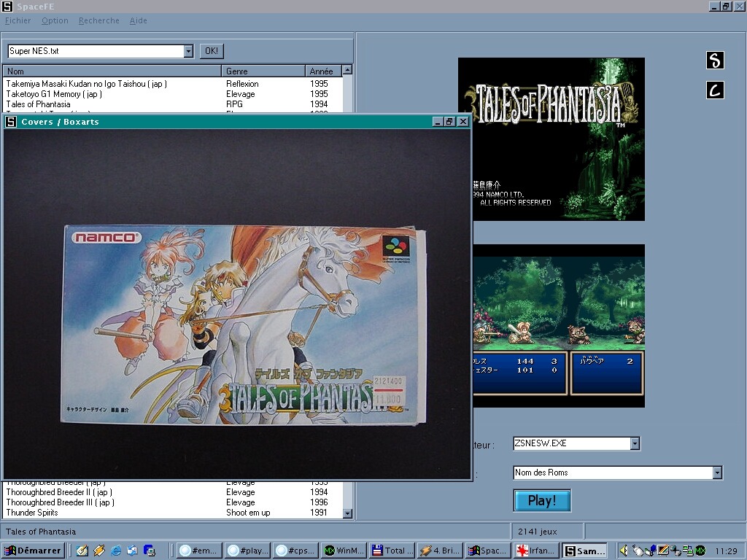Click the Tales of Phantasia boxart image
Viewport: 747px width, 560px height.
[244, 324]
